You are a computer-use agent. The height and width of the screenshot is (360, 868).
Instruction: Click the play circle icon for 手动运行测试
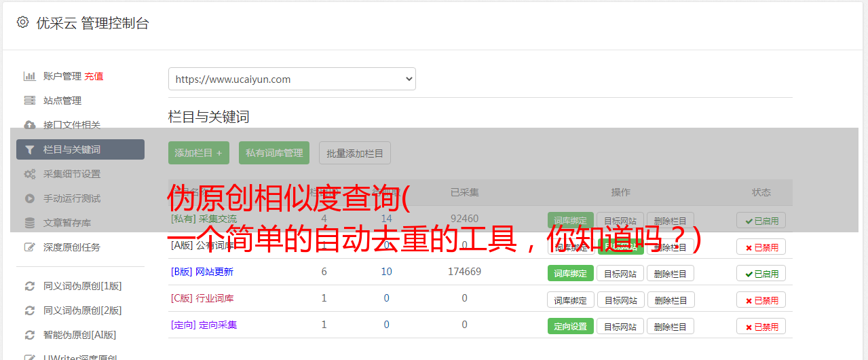(x=29, y=198)
